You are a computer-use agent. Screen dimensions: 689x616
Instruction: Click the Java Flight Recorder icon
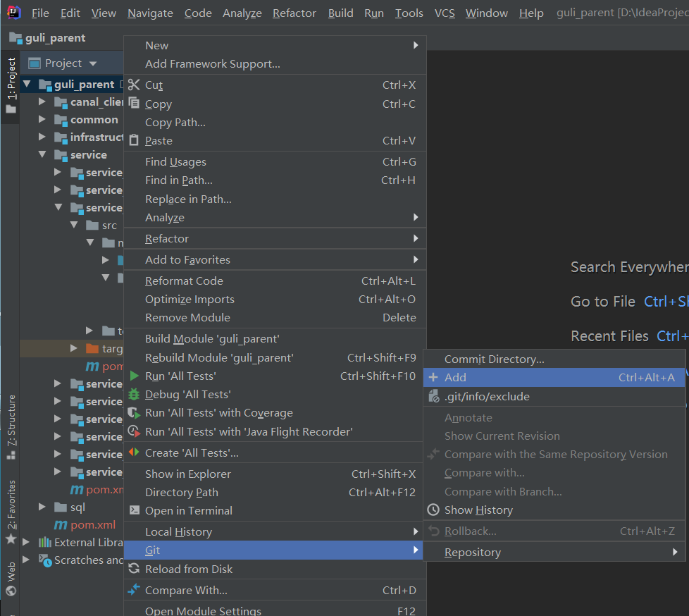134,431
